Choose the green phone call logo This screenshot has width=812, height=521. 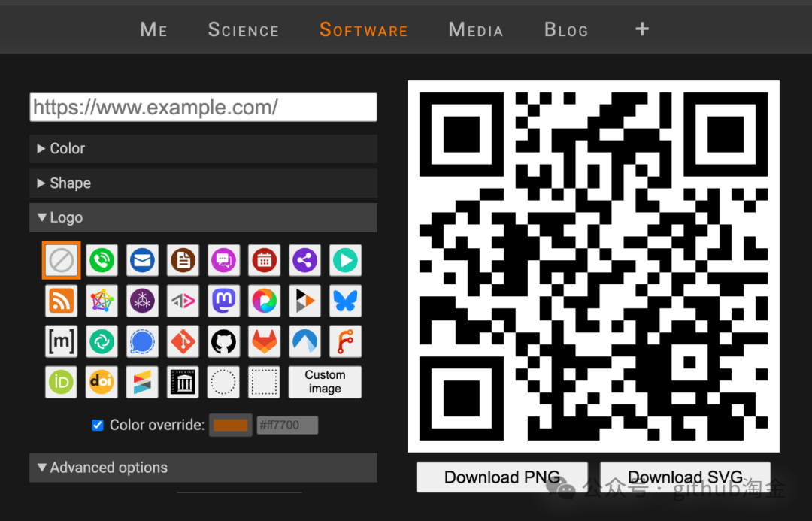coord(101,260)
